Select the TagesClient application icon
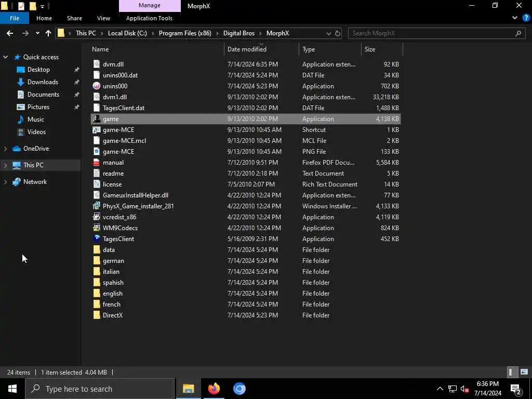 97,238
